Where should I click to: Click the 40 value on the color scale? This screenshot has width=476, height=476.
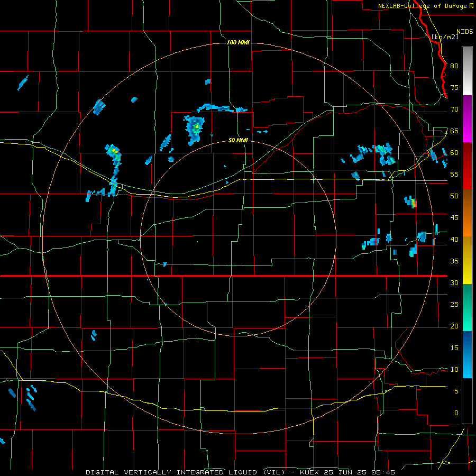(454, 240)
